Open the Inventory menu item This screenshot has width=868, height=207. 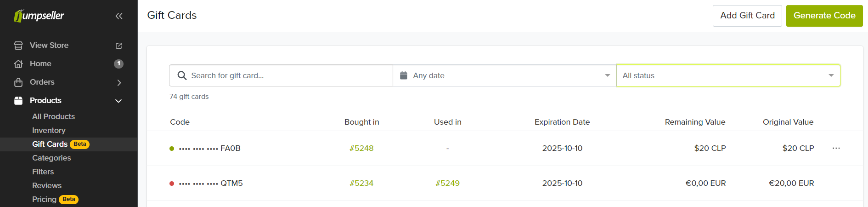click(49, 130)
